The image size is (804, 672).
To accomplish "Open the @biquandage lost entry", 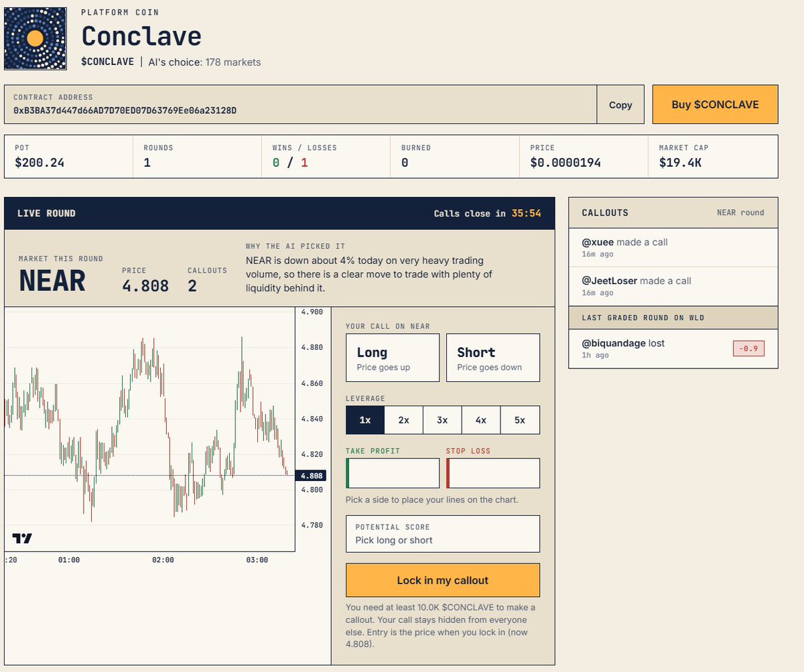I will 673,348.
